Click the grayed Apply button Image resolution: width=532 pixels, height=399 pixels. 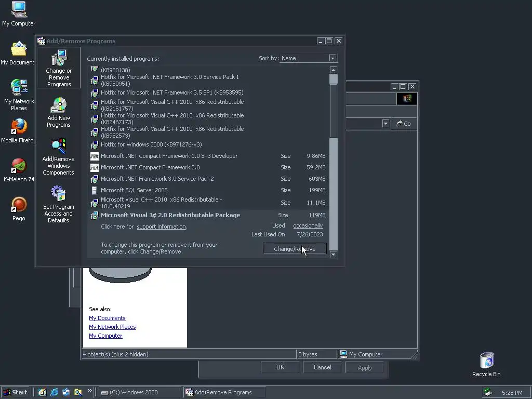tap(364, 367)
